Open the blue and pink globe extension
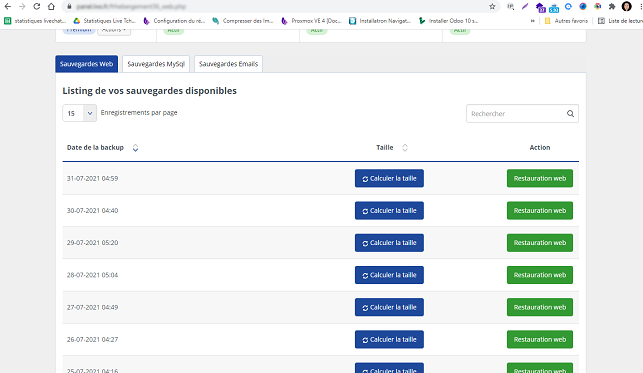This screenshot has height=373, width=643. pyautogui.click(x=583, y=6)
